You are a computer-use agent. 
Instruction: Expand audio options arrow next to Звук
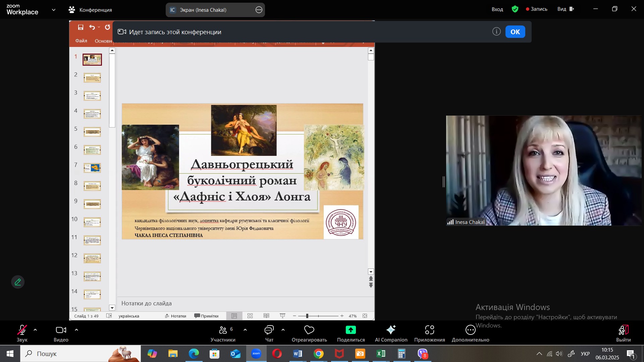[35, 330]
